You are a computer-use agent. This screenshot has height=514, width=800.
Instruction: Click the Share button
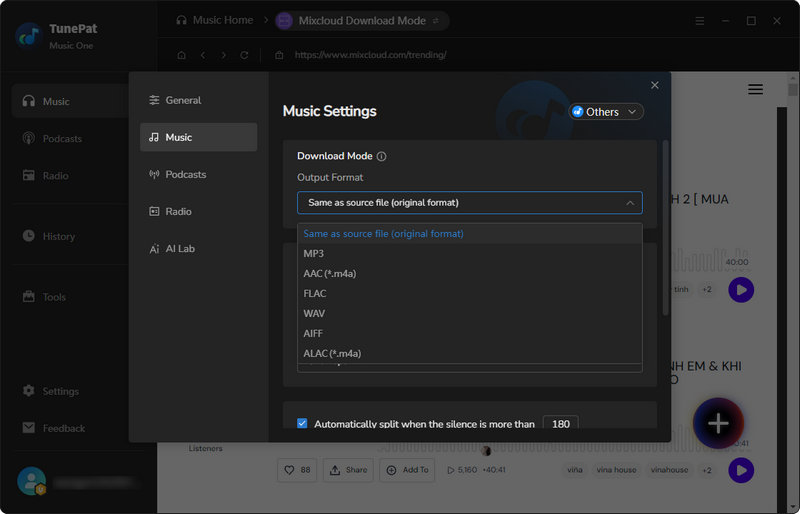[x=348, y=470]
